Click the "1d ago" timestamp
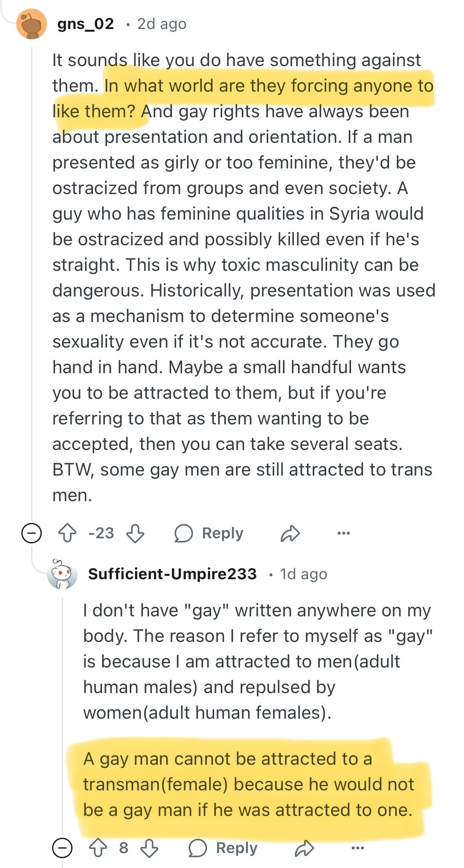Screen dimensions: 464x868 (x=303, y=574)
